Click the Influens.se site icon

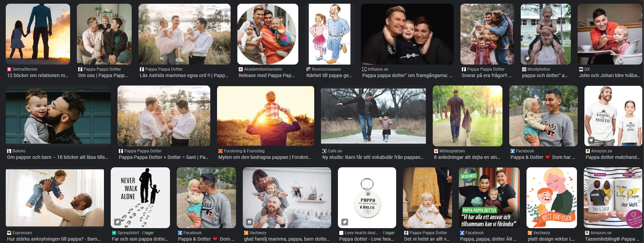click(364, 69)
